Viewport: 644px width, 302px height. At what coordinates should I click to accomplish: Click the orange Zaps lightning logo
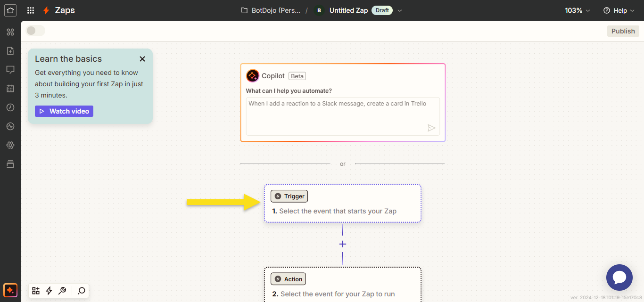pos(46,10)
